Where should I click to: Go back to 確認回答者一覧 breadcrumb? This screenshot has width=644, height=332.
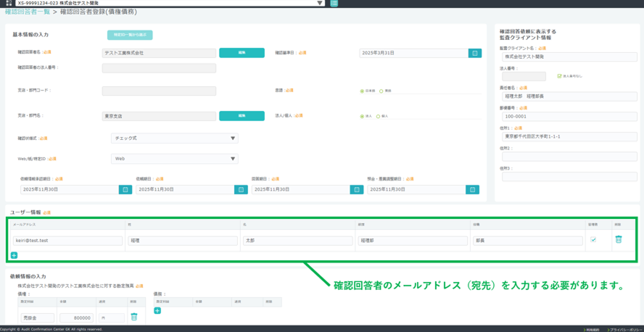pyautogui.click(x=28, y=12)
